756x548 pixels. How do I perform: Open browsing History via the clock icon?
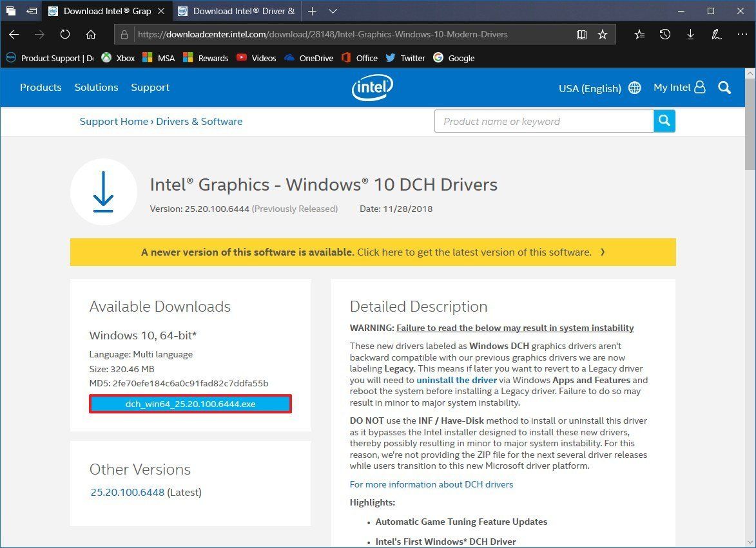[x=665, y=35]
